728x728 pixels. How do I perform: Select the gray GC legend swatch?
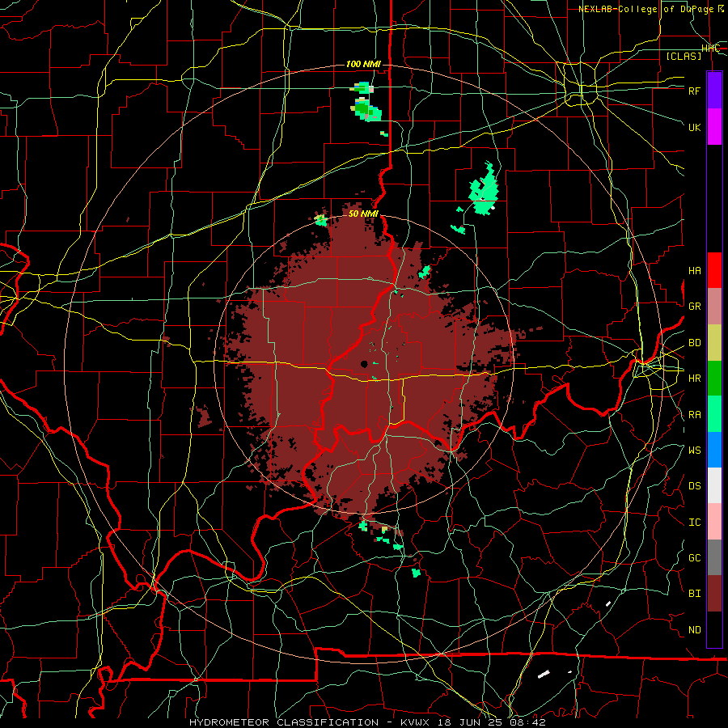click(x=714, y=557)
